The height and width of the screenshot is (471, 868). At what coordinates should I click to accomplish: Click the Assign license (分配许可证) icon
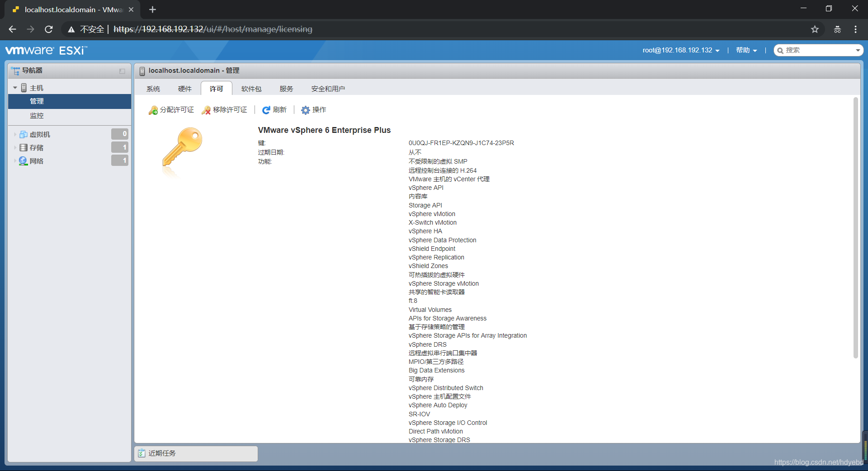coord(153,110)
